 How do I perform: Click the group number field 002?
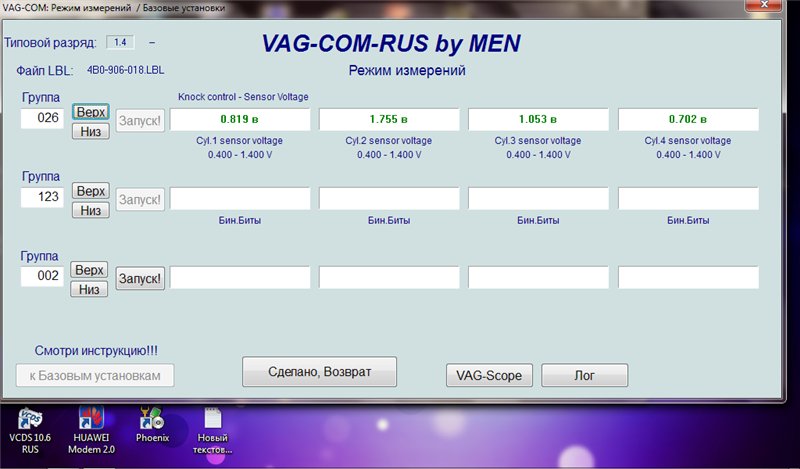(42, 276)
